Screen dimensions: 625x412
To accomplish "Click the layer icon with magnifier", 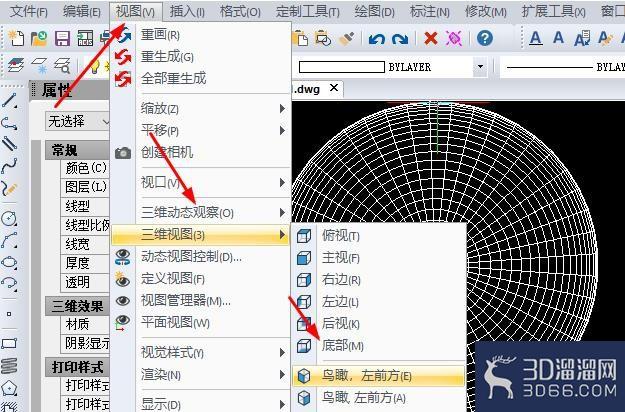I will (62, 66).
